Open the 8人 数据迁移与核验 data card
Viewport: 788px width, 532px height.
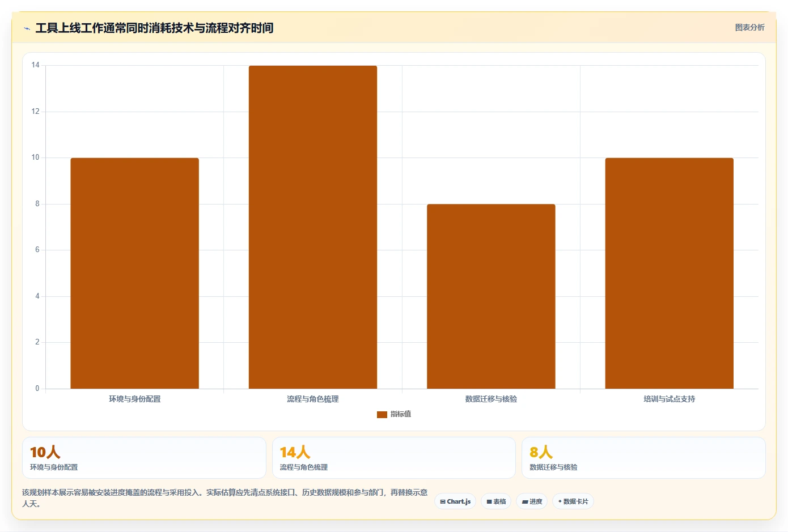pos(643,458)
